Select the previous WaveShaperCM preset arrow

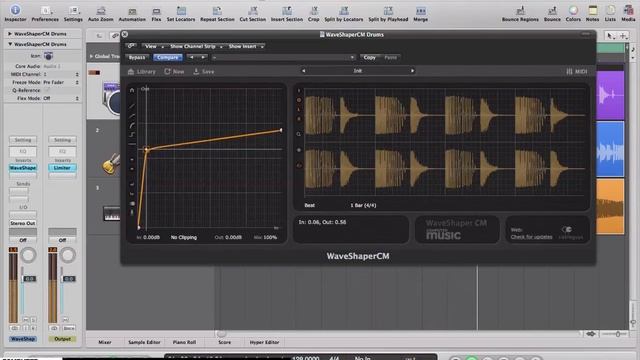(303, 71)
